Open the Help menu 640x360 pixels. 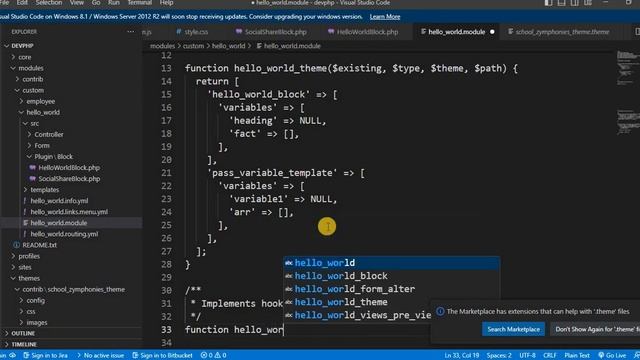pos(167,3)
